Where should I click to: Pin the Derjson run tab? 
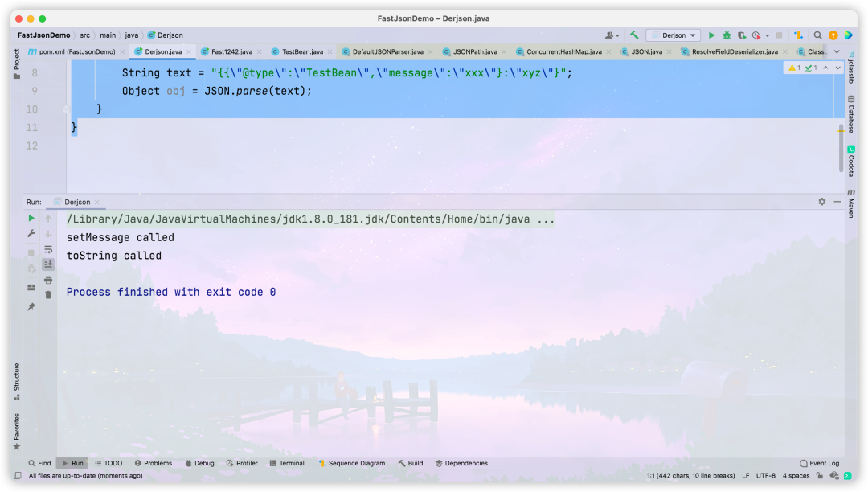tap(31, 306)
